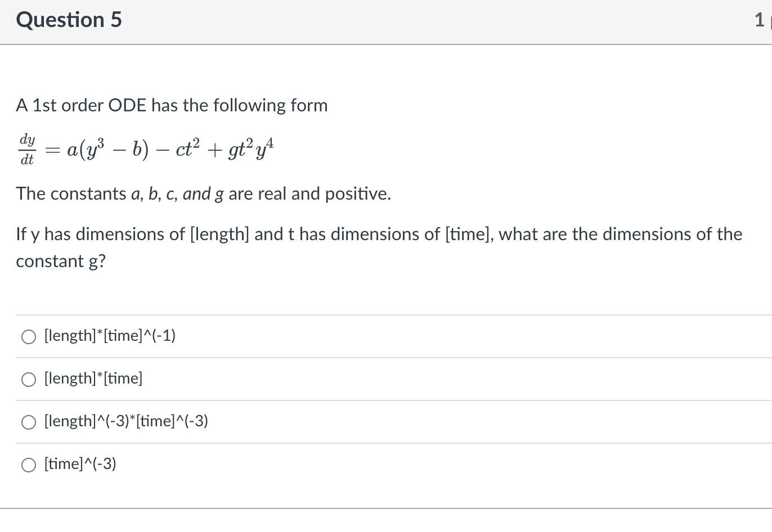This screenshot has width=772, height=532.
Task: Click the [length]*[time]^(-1) answer label
Action: tap(109, 336)
